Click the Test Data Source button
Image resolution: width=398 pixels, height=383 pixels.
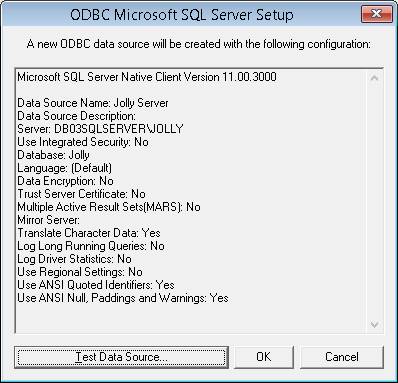[x=122, y=357]
